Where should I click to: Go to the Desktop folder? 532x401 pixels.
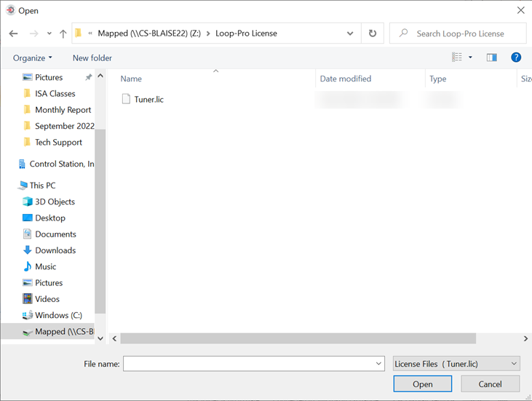[50, 218]
